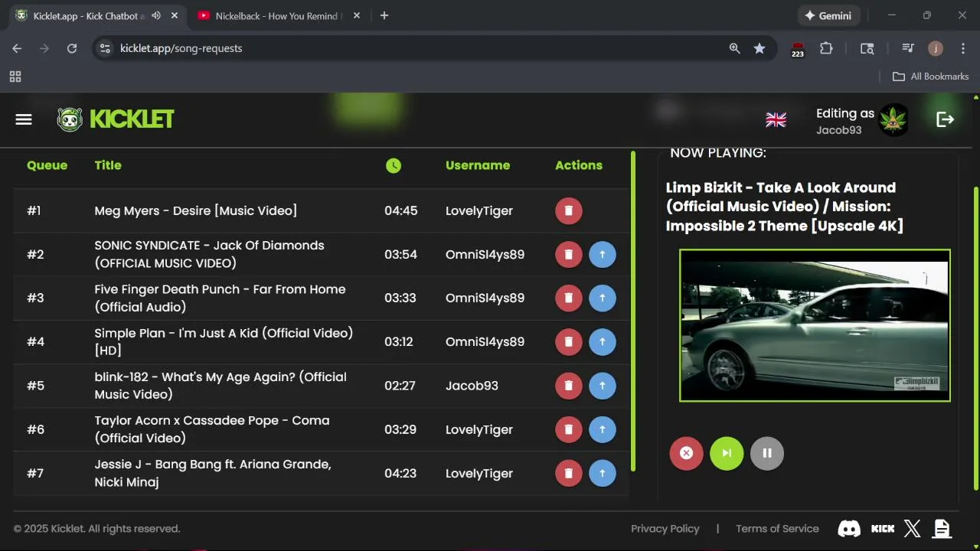
Task: Move blink-182 song up in queue
Action: (603, 385)
